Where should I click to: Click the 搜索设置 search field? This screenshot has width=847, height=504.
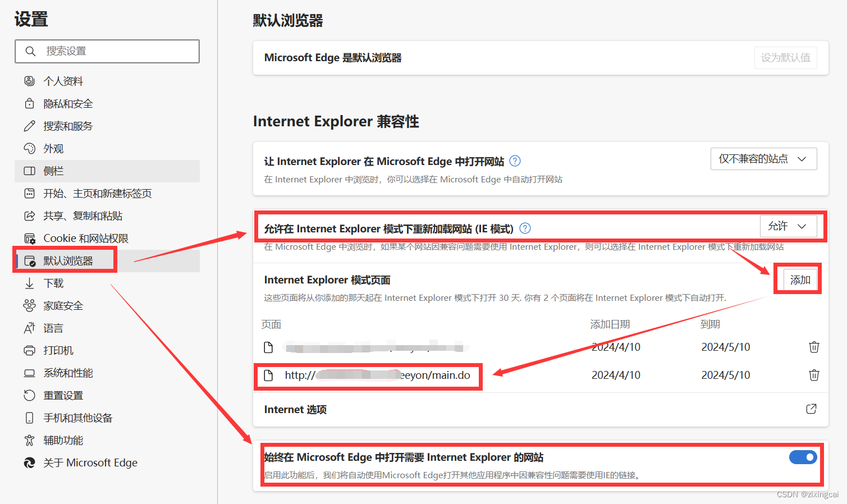coord(107,51)
